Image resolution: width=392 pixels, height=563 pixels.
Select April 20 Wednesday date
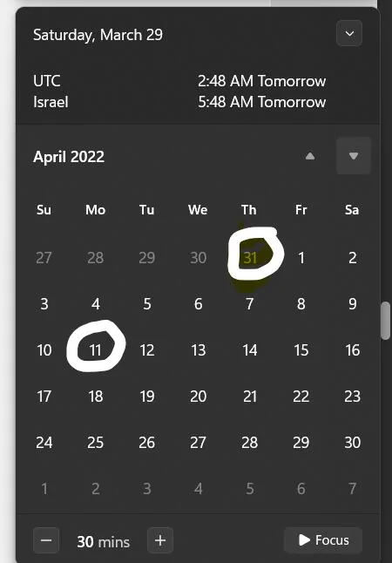(198, 397)
